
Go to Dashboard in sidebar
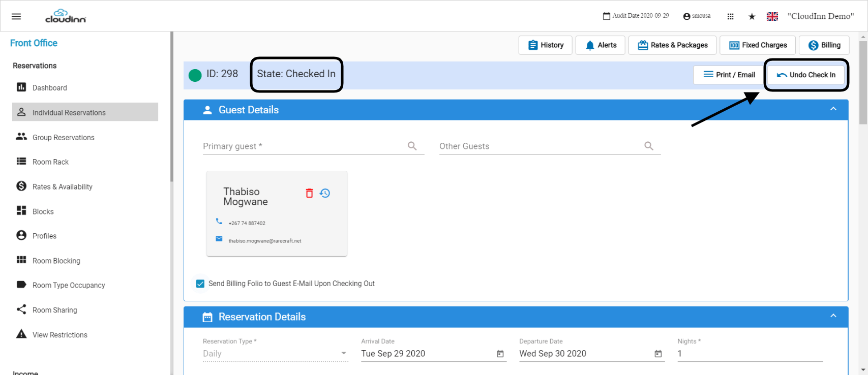[x=85, y=87]
